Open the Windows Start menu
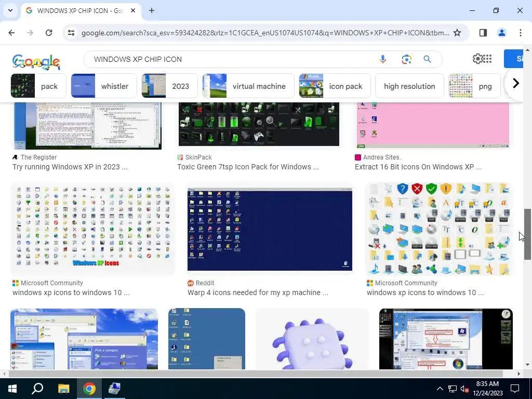The height and width of the screenshot is (399, 532). coord(12,389)
